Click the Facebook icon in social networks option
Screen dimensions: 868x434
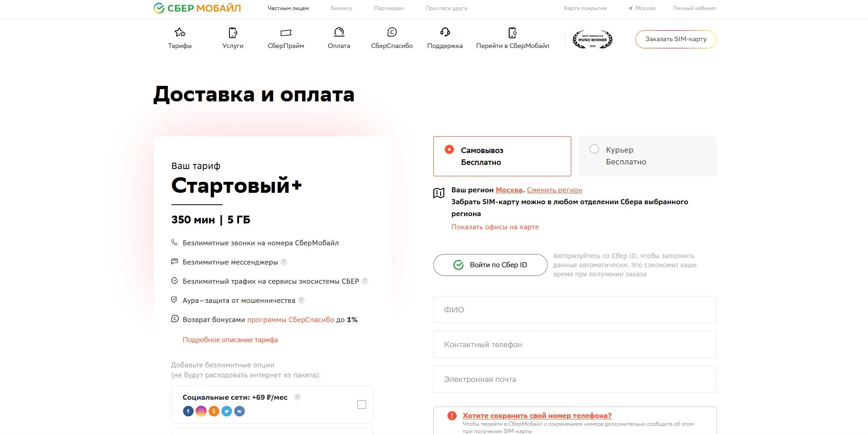point(188,411)
